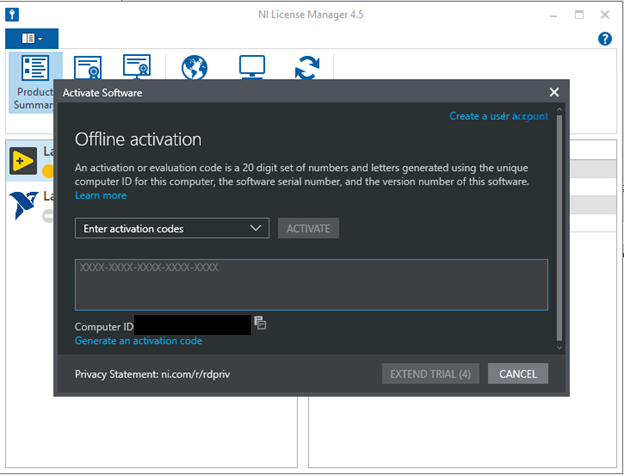This screenshot has height=475, width=624.
Task: Click the ACTIVATE button
Action: tap(308, 228)
